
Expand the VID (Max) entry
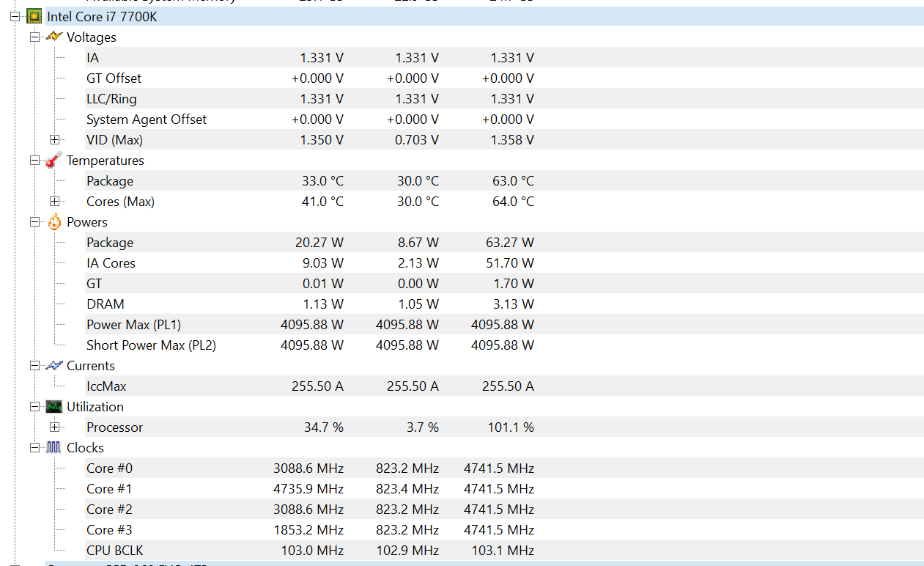coord(54,139)
